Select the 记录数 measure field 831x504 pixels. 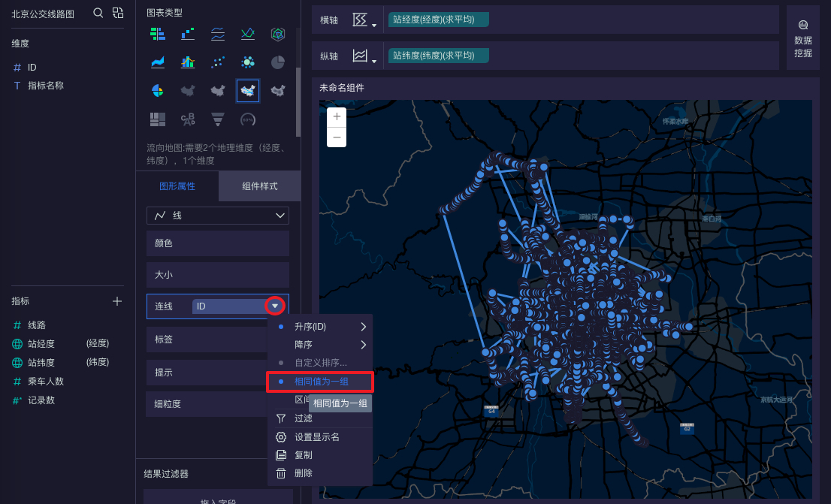(41, 400)
